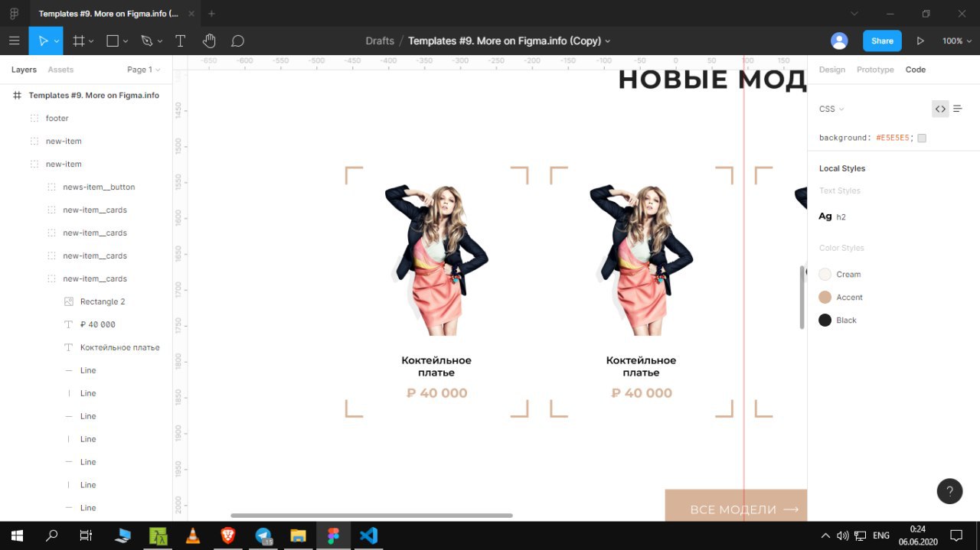Show hidden system tray icons
The width and height of the screenshot is (980, 550).
(825, 535)
